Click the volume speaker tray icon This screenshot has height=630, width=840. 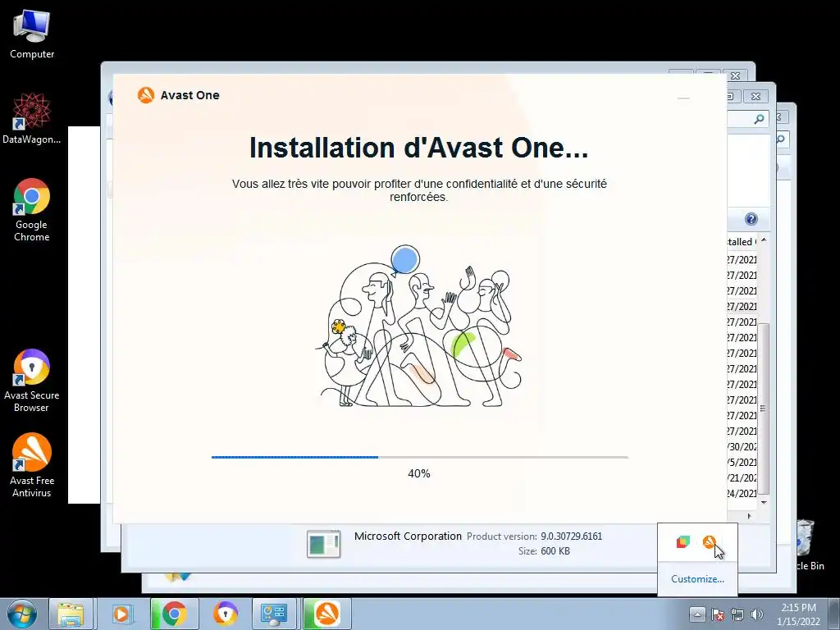pos(756,614)
